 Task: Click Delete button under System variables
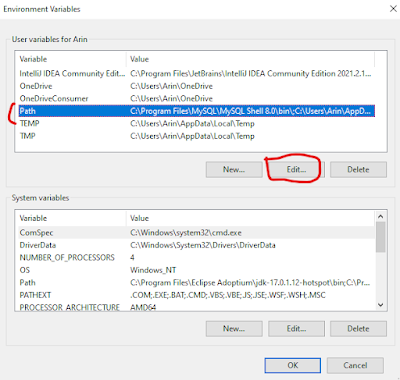[x=358, y=329]
